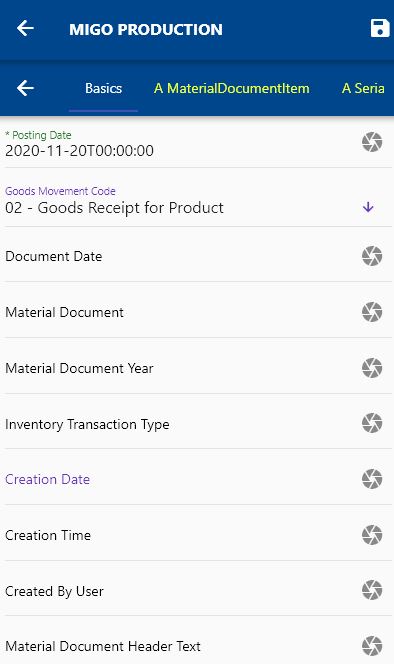Tap the scan icon for Material Document Year
The image size is (394, 664).
(372, 368)
